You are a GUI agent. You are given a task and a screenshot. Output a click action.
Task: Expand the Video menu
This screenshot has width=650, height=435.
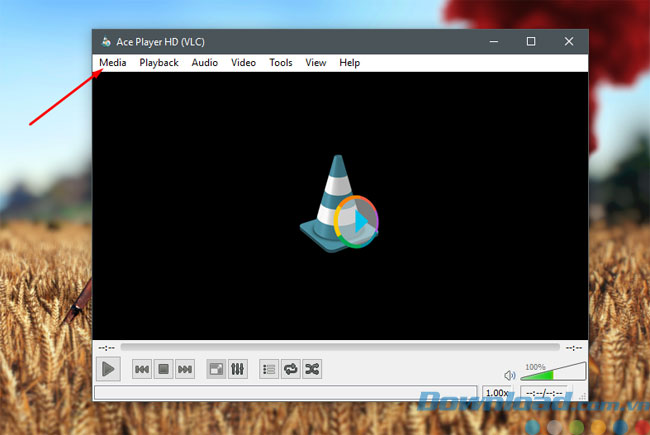[x=243, y=62]
